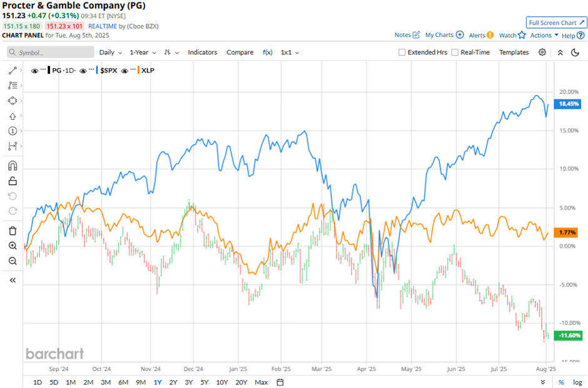The height and width of the screenshot is (388, 588).
Task: Select the 10Y time range
Action: pos(222,382)
